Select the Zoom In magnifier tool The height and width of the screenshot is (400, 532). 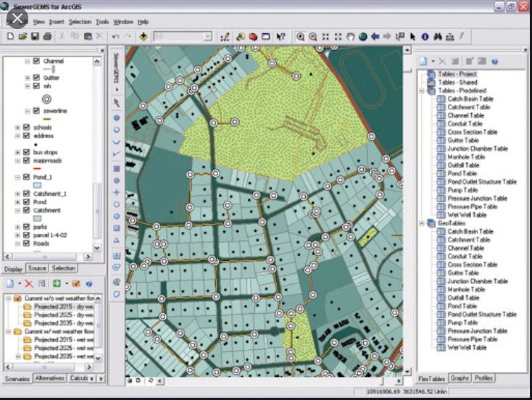300,36
